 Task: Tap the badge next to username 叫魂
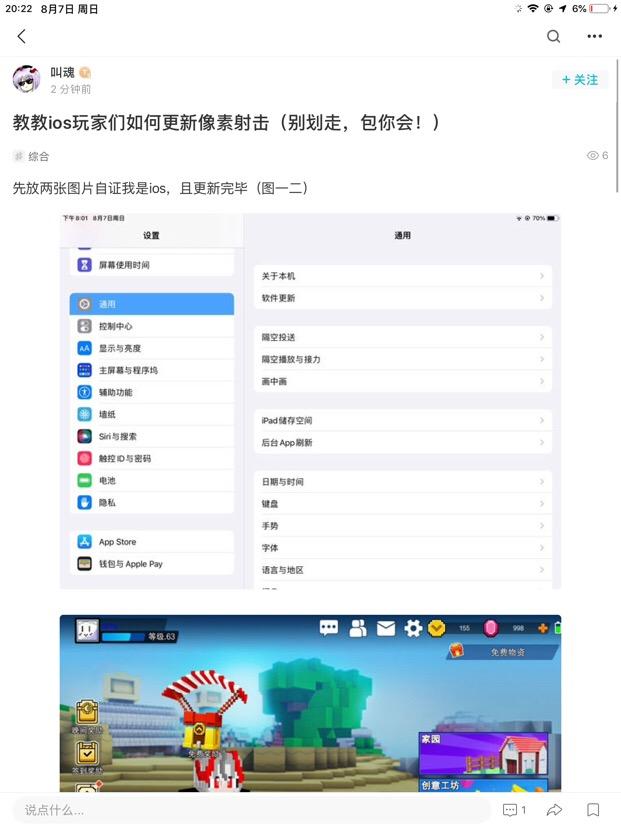84,73
